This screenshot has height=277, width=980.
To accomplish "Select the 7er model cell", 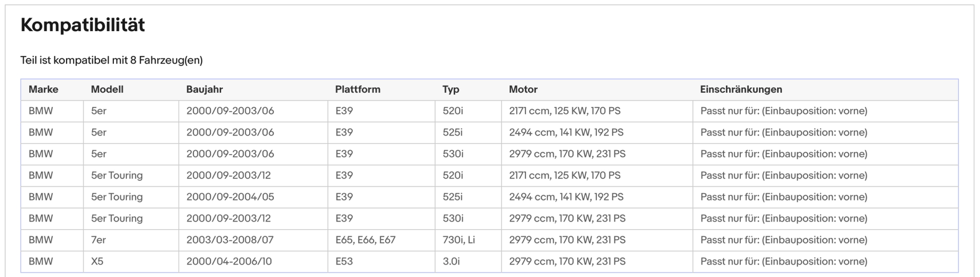I will pos(131,240).
